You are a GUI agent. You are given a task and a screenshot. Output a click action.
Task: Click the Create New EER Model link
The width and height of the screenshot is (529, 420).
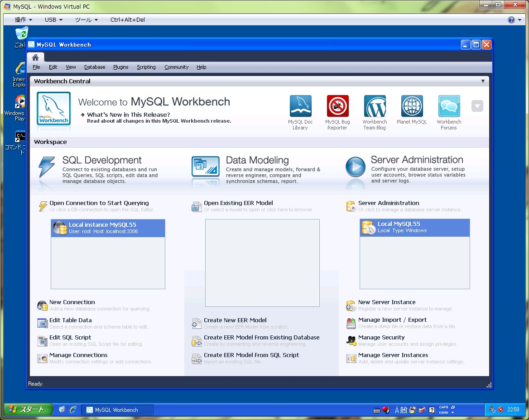[x=235, y=320]
